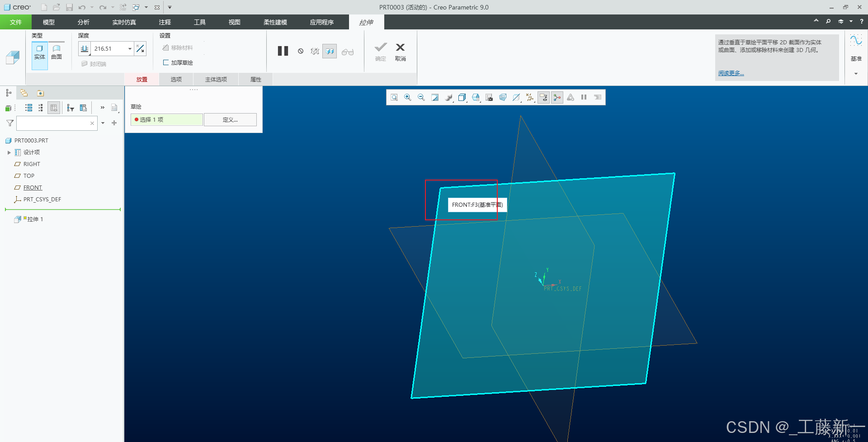Screen dimensions: 868x442
Task: Click the unattached preview icon
Action: tap(315, 51)
